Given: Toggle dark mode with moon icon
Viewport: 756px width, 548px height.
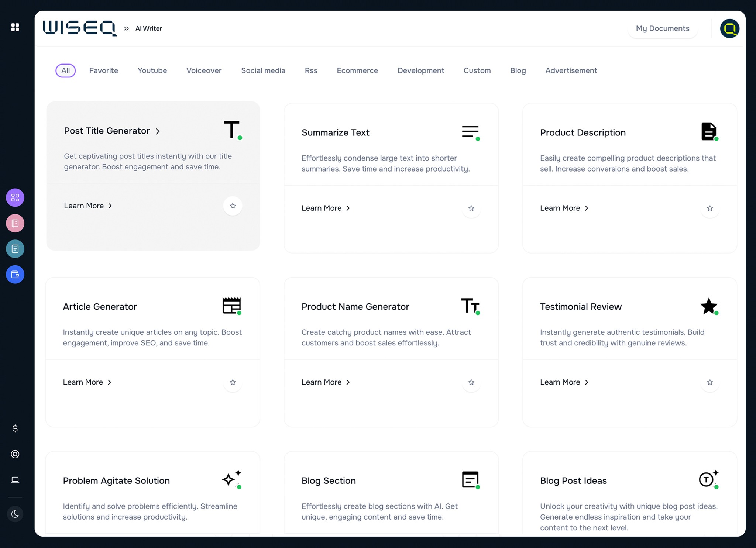Looking at the screenshot, I should pyautogui.click(x=15, y=514).
